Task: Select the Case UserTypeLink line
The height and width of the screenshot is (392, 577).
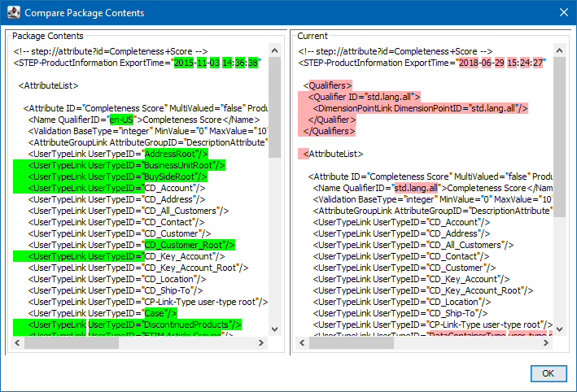Action: coord(103,314)
